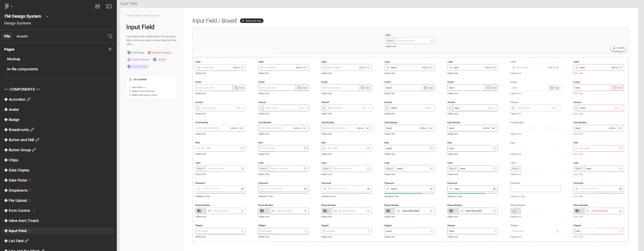This screenshot has height=251, width=644.
Task: Add a new page with the plus icon
Action: click(x=110, y=49)
